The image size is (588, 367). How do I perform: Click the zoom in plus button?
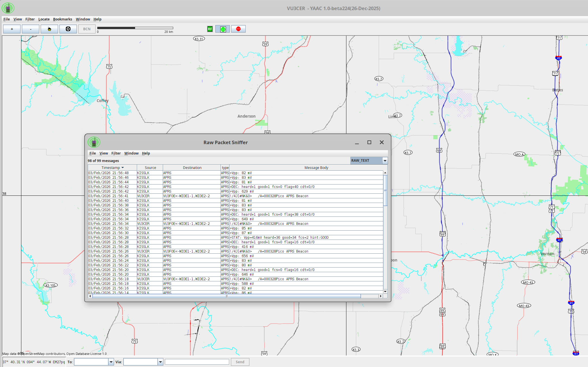[x=12, y=29]
